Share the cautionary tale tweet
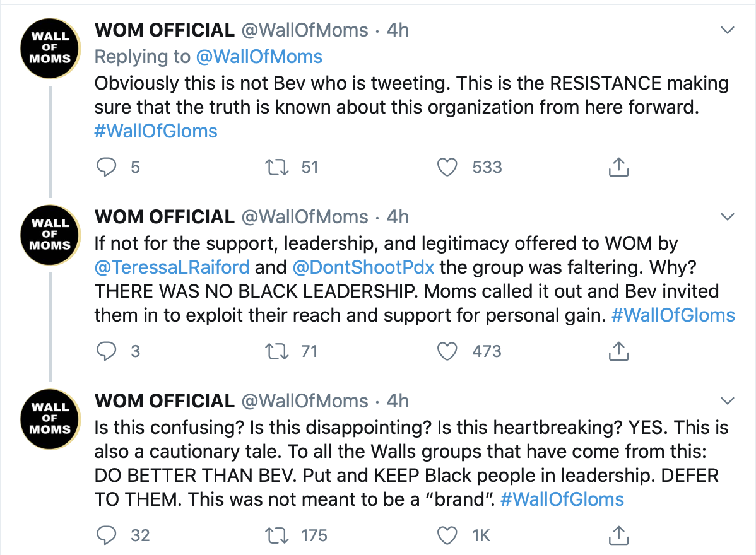This screenshot has width=756, height=555. [618, 535]
